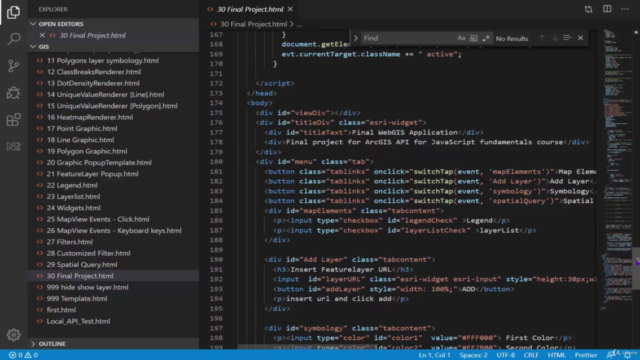Click errors and warnings status indicator
640x360 pixels.
click(23, 355)
